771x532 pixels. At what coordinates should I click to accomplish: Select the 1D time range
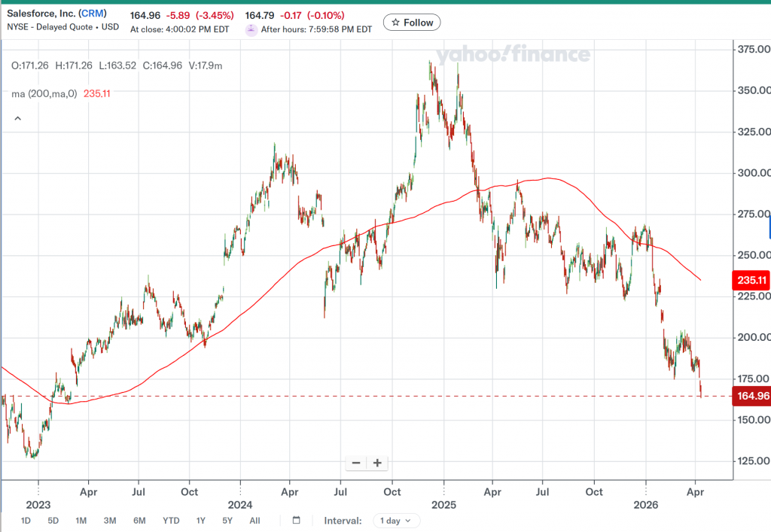pos(26,520)
